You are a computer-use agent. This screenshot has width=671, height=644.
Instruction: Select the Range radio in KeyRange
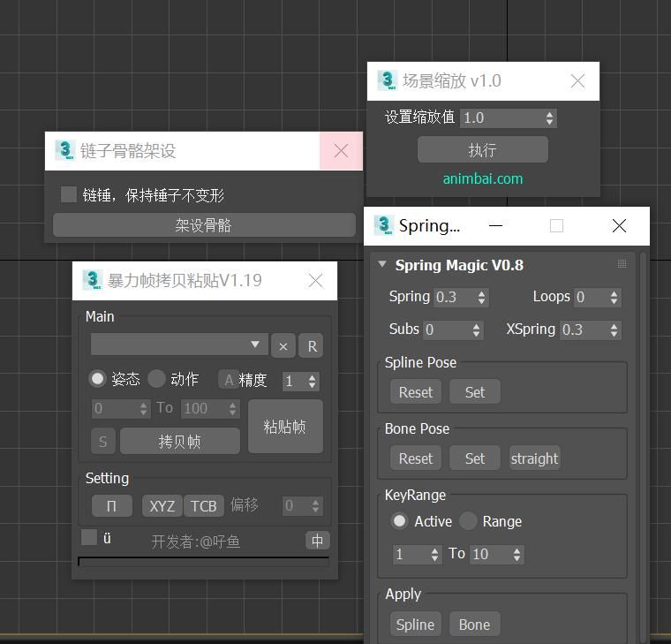pyautogui.click(x=468, y=521)
